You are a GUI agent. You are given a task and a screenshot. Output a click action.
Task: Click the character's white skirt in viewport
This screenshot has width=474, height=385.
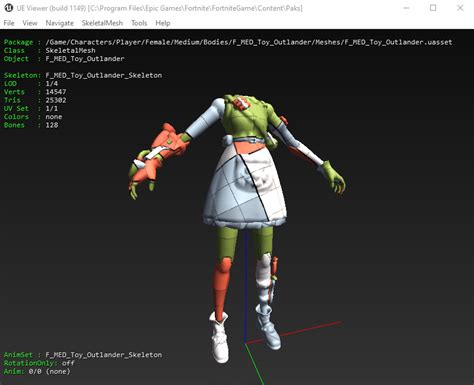click(245, 188)
